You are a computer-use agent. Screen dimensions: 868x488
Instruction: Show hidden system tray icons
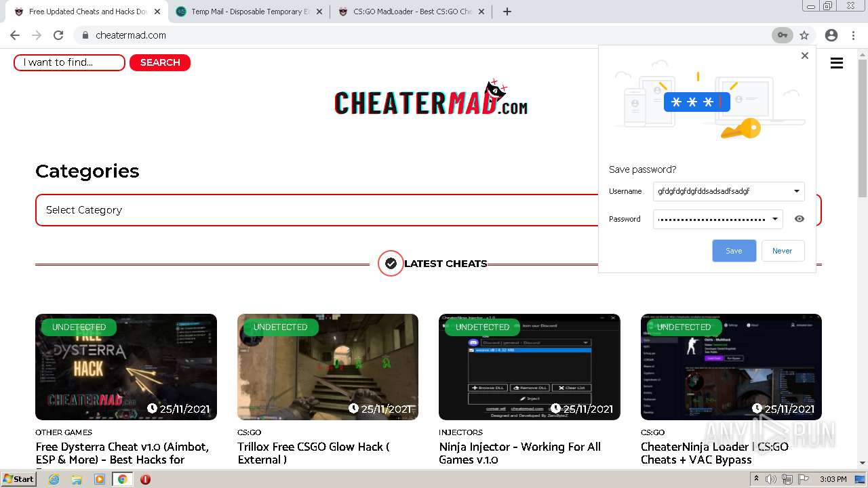tap(757, 479)
